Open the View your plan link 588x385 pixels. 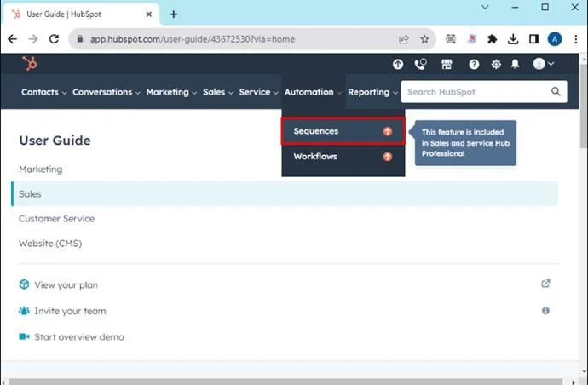pos(66,284)
